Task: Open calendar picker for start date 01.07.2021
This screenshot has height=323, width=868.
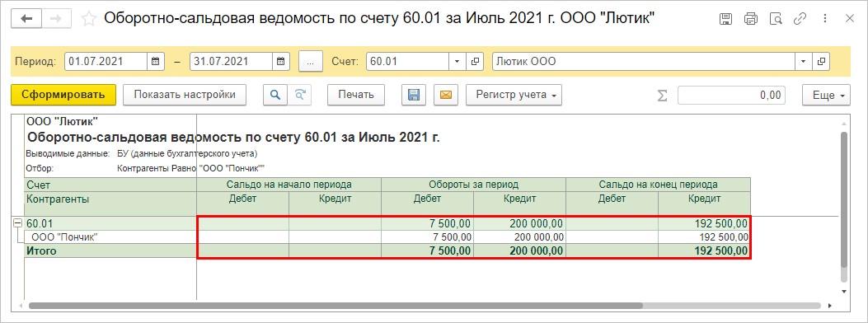Action: point(156,62)
